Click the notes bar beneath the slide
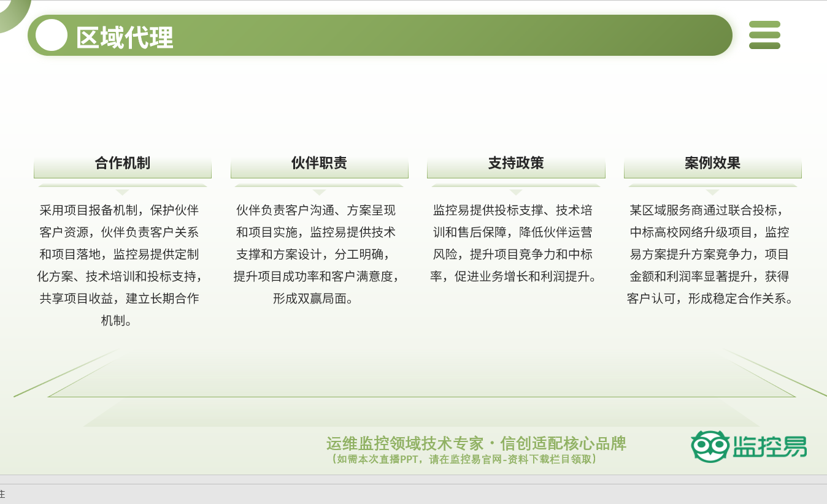827x504 pixels. (x=413, y=494)
